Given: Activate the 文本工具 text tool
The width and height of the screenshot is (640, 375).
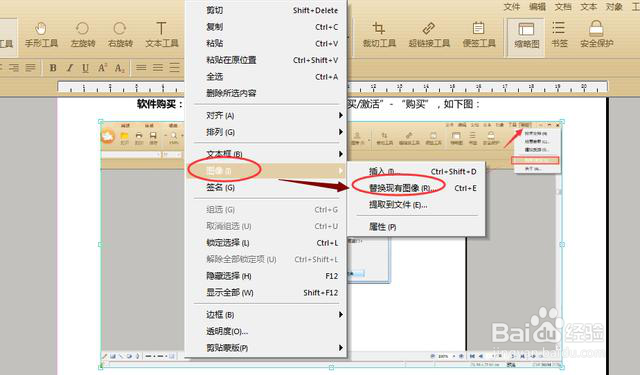Looking at the screenshot, I should click(162, 35).
